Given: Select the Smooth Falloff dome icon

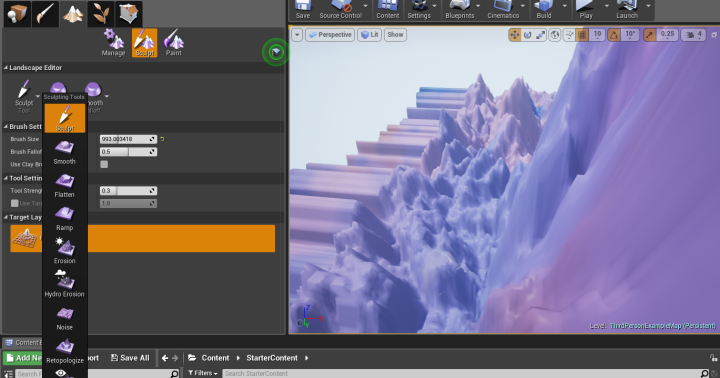Looking at the screenshot, I should [93, 90].
